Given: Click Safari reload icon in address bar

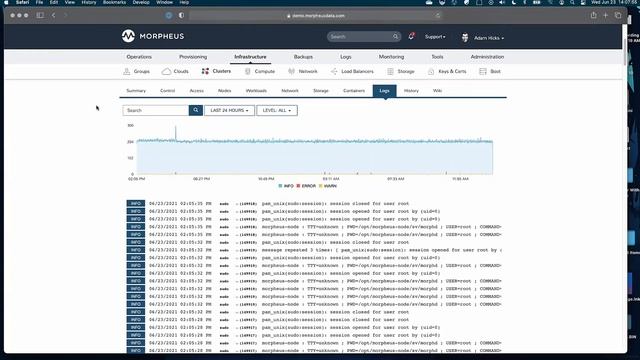Looking at the screenshot, I should pos(438,16).
